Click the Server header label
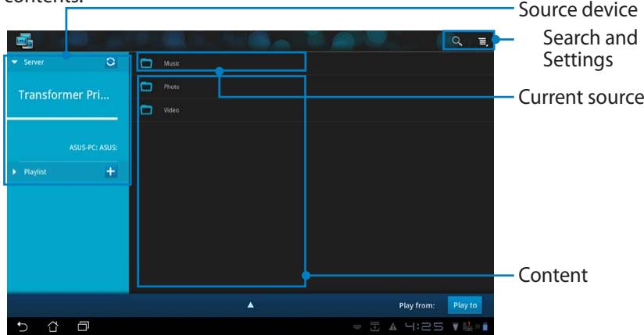644x335 pixels. click(34, 62)
